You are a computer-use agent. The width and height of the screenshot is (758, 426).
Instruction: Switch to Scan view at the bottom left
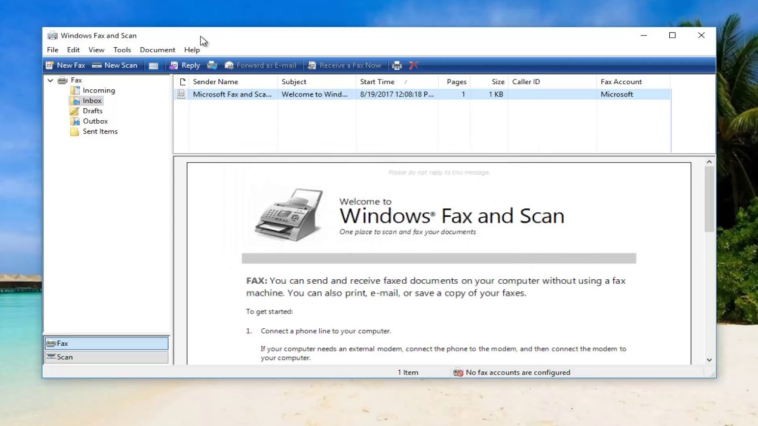pos(106,357)
